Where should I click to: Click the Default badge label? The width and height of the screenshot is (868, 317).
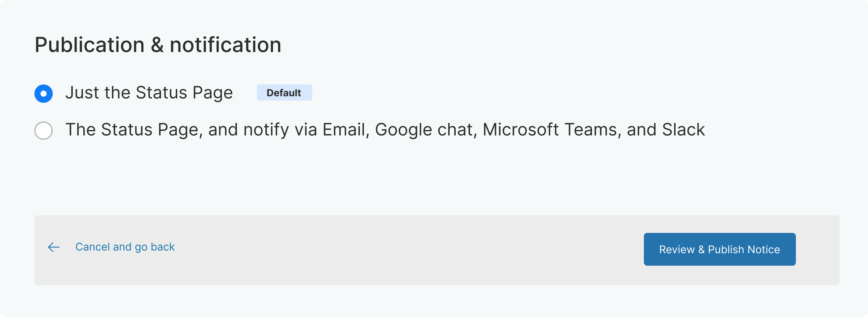[284, 93]
